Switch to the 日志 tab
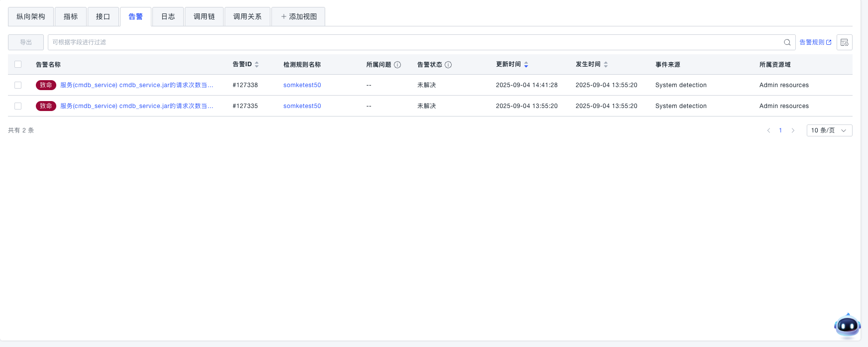Viewport: 868px width, 347px height. click(x=168, y=16)
